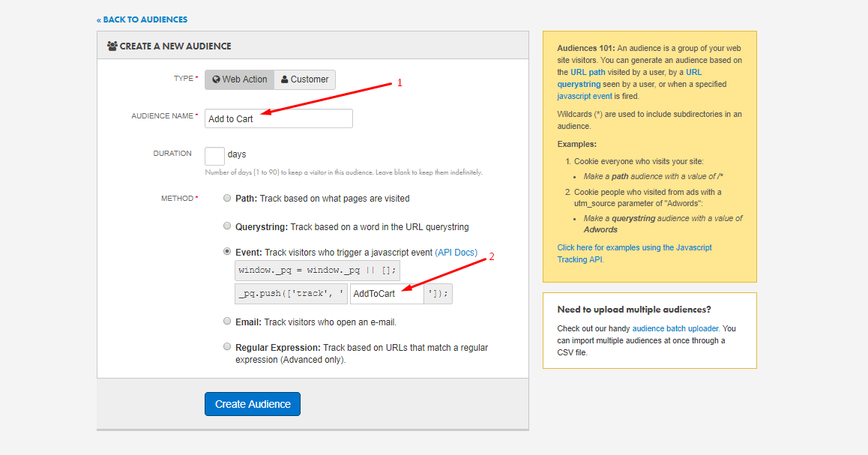Select the Web Action type button
Image resolution: width=868 pixels, height=455 pixels.
pyautogui.click(x=239, y=79)
